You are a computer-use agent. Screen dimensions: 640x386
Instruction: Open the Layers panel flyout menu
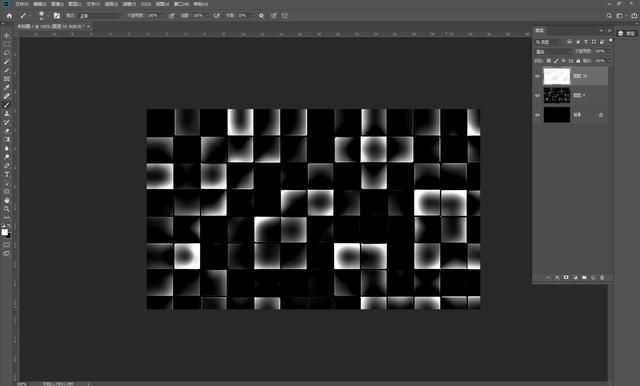(610, 31)
